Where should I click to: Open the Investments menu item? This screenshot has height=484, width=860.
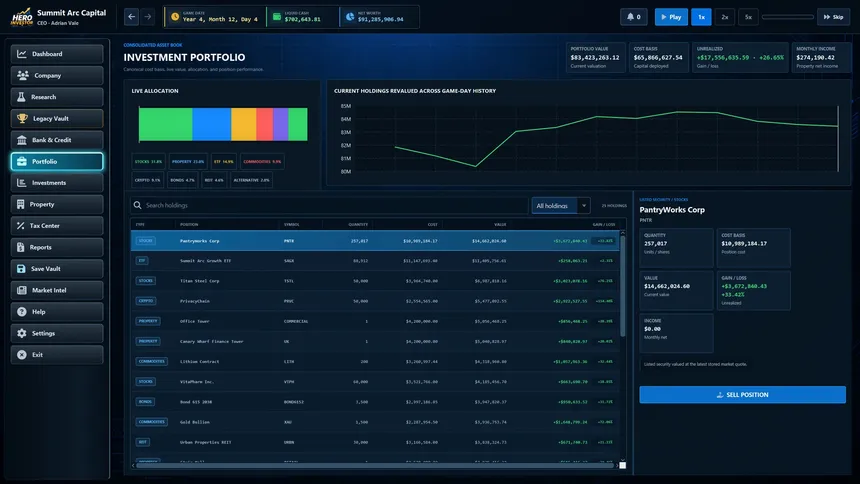point(57,183)
